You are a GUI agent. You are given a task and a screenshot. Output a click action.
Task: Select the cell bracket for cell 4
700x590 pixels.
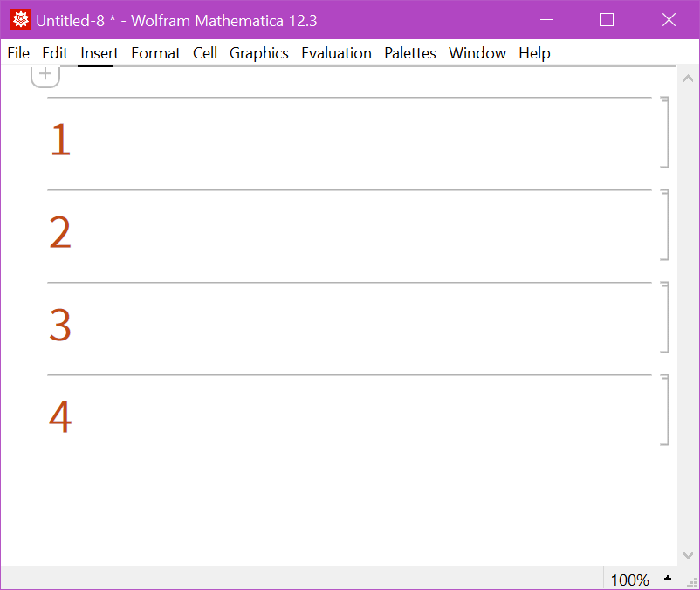(665, 410)
